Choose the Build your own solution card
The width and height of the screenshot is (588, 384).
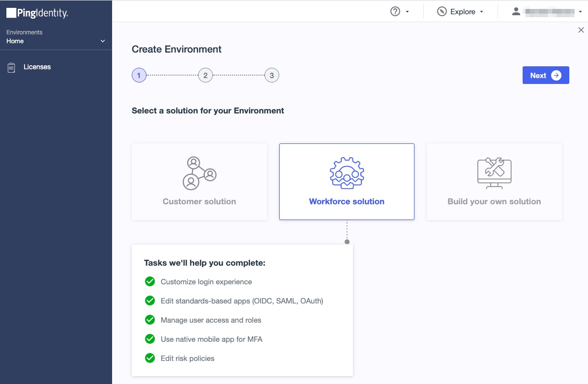tap(494, 182)
